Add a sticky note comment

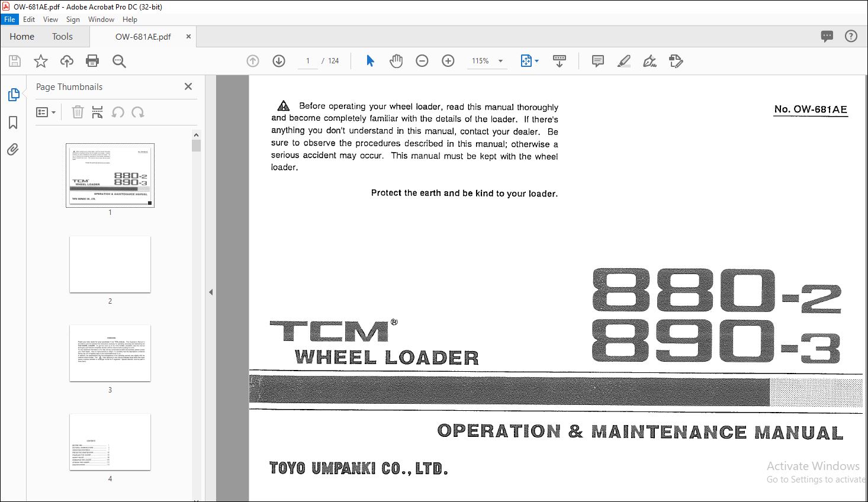(x=598, y=61)
